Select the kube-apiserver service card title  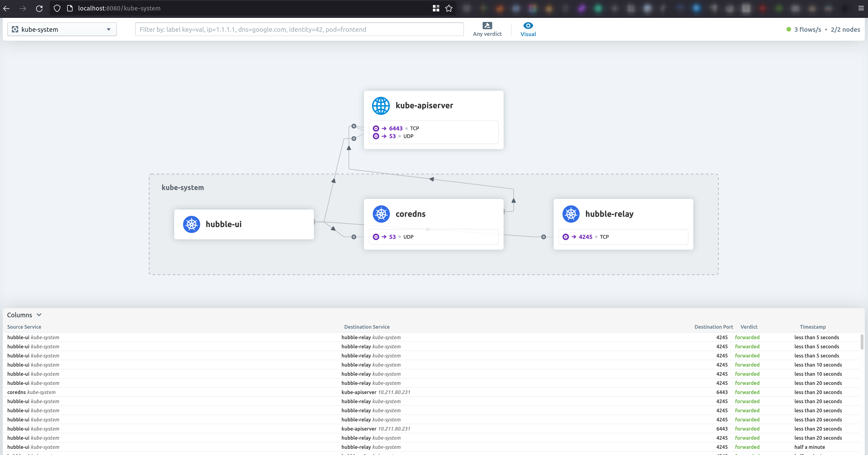(x=424, y=106)
